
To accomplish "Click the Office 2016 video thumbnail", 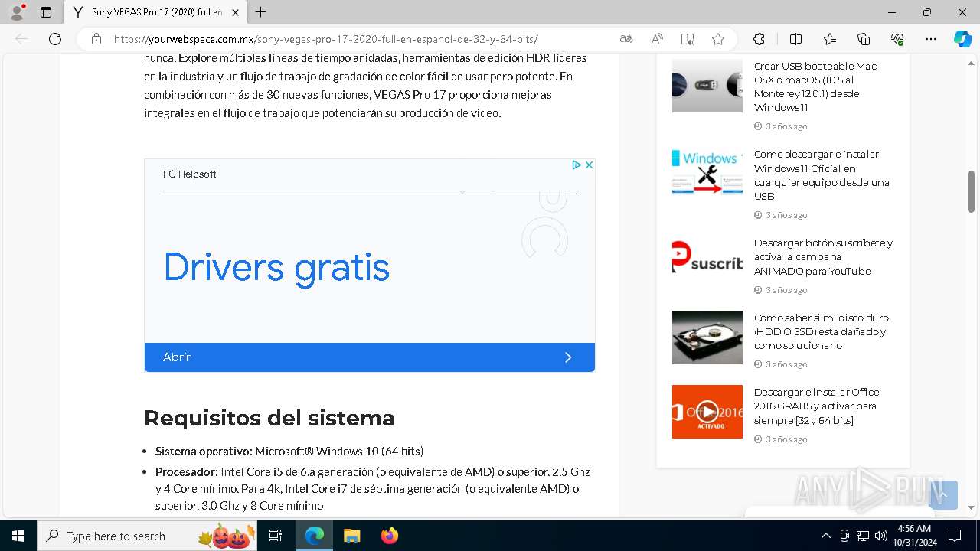I will [707, 412].
